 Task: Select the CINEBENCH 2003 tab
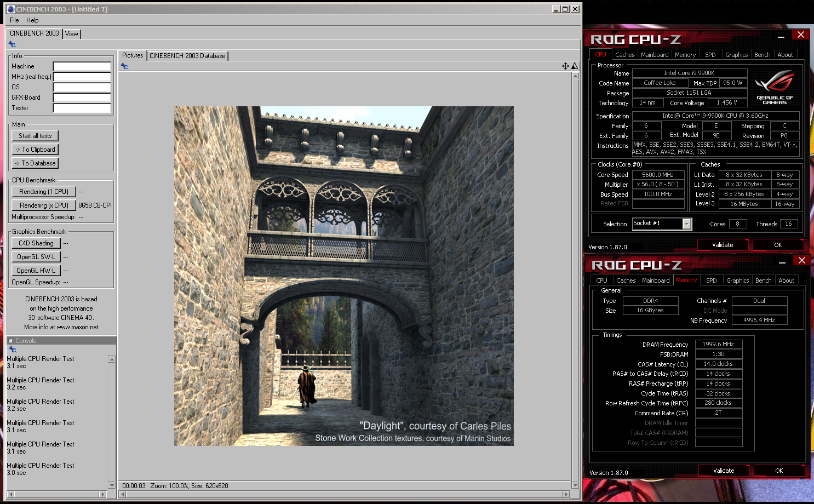[35, 33]
